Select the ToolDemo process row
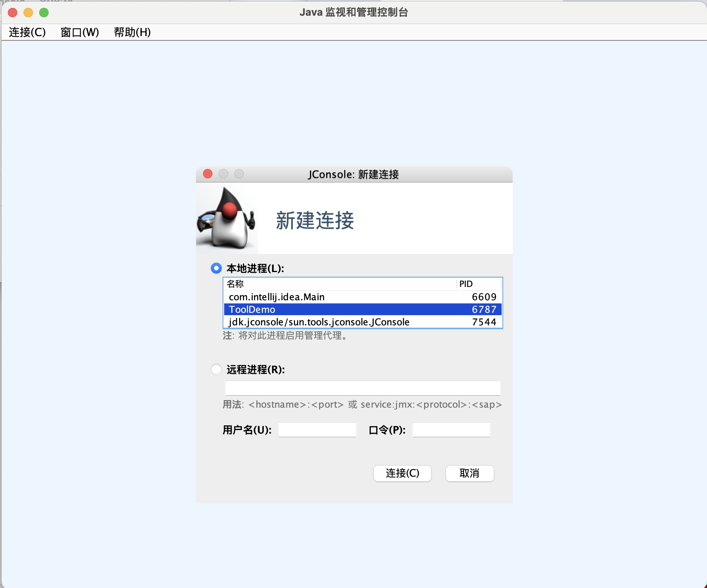The width and height of the screenshot is (707, 588). click(x=363, y=309)
